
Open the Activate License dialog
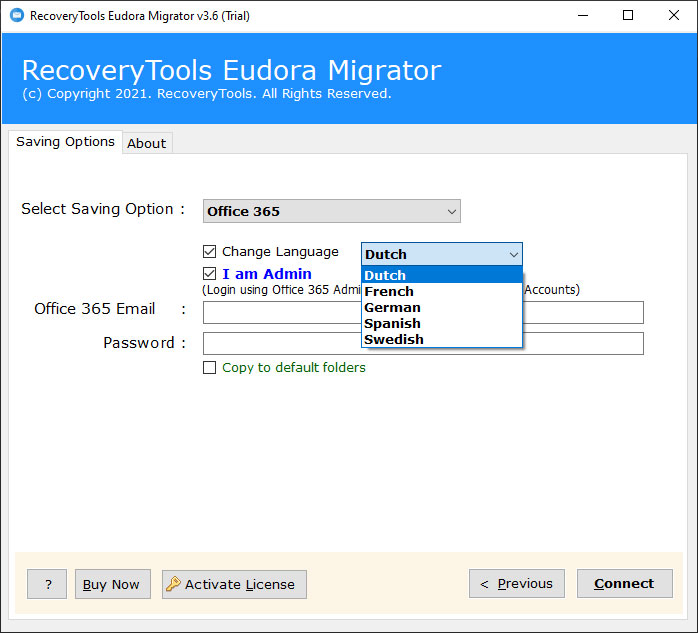(x=234, y=584)
